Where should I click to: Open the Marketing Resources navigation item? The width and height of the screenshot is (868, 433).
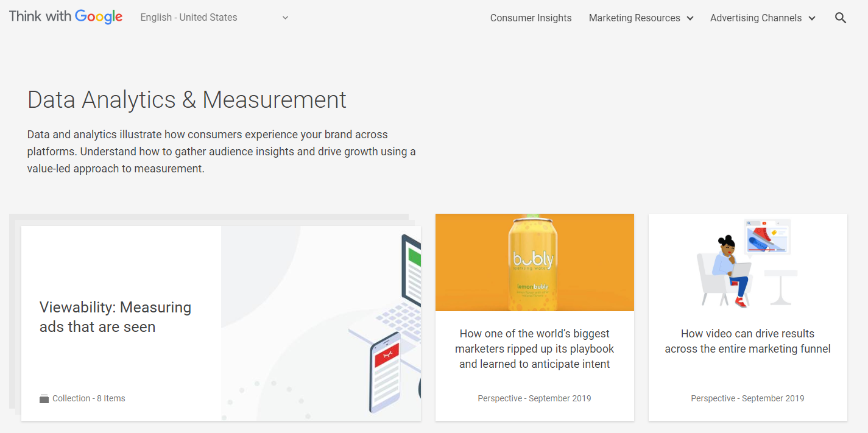click(x=635, y=18)
